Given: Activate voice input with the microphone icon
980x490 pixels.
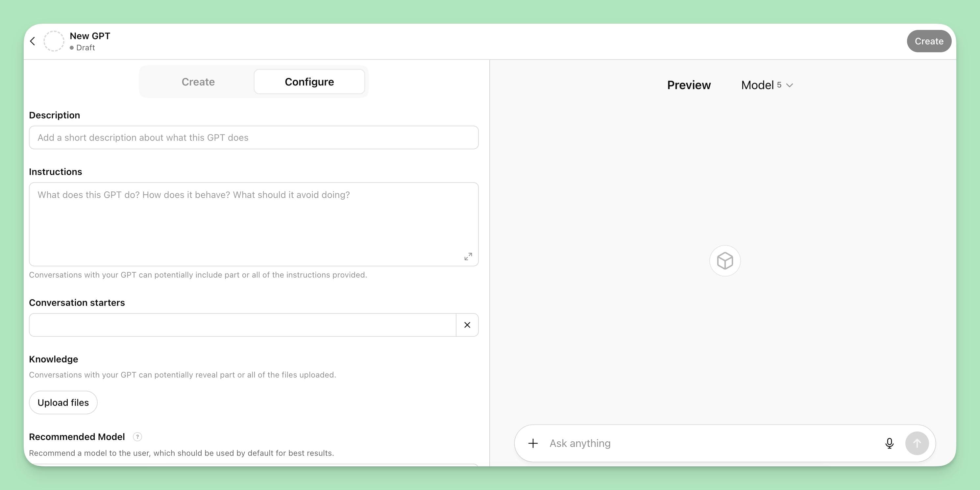Looking at the screenshot, I should [x=889, y=443].
